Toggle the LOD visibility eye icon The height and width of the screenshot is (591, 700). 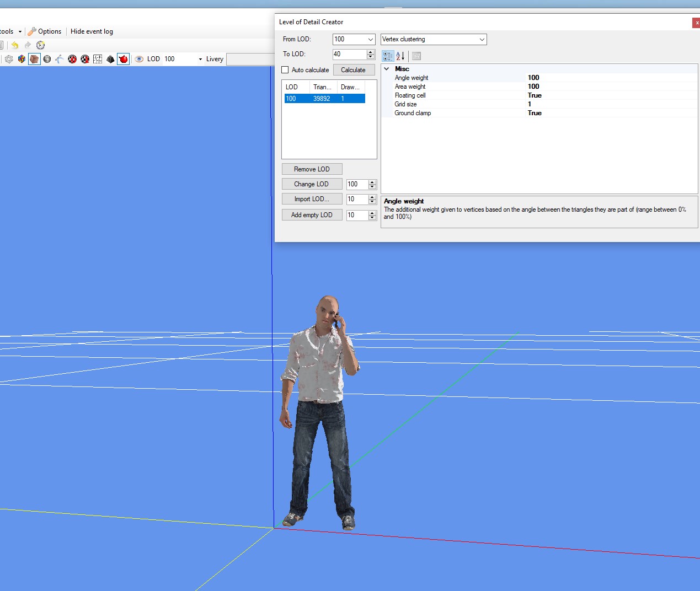coord(140,58)
